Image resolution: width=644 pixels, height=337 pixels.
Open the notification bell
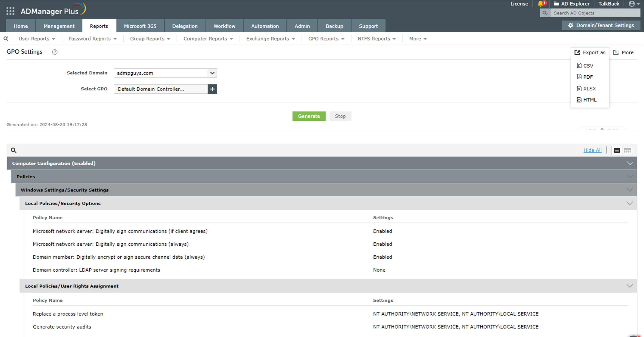pos(541,4)
